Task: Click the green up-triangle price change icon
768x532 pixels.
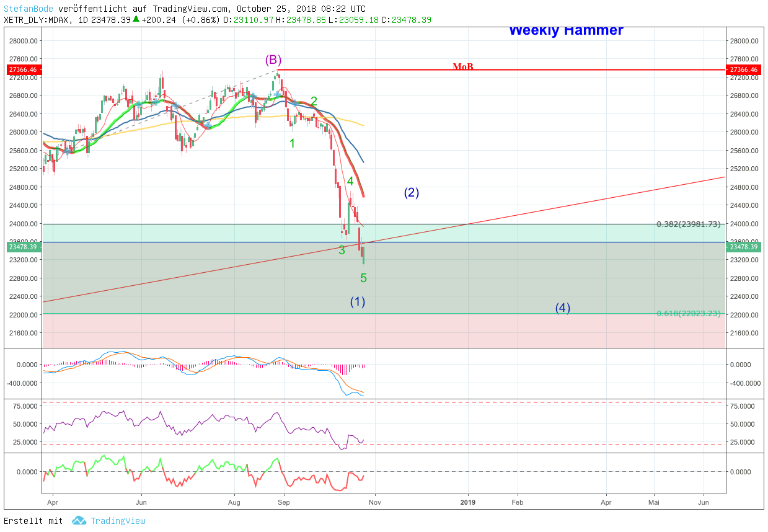Action: [x=136, y=19]
